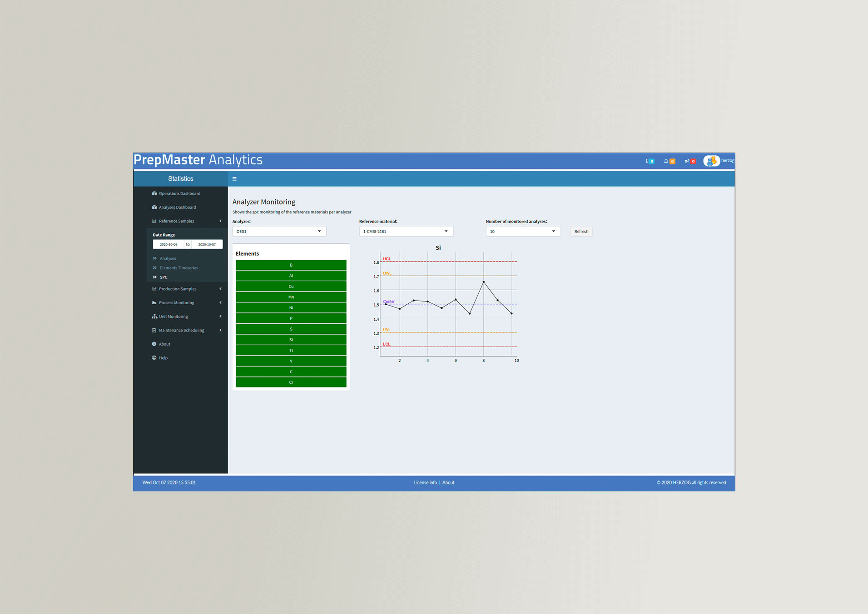Click the double-chevron icon beside Elements Timeseries

(155, 267)
